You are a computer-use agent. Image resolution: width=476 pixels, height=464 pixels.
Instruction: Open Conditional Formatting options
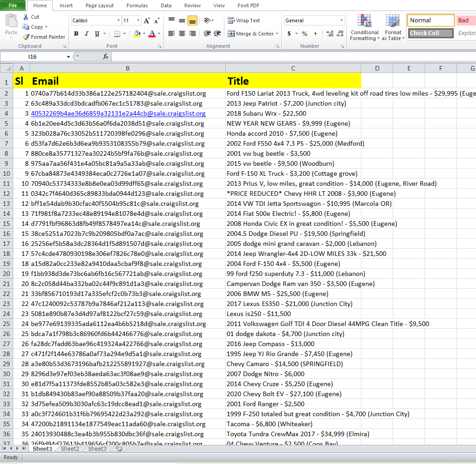click(364, 27)
